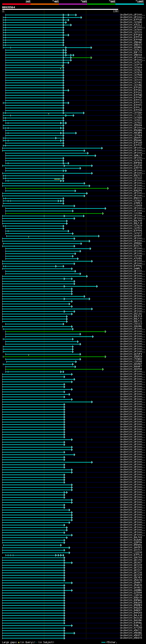Select the UniRef100_C6THI2 label
The image size is (146, 644).
coord(131,120)
